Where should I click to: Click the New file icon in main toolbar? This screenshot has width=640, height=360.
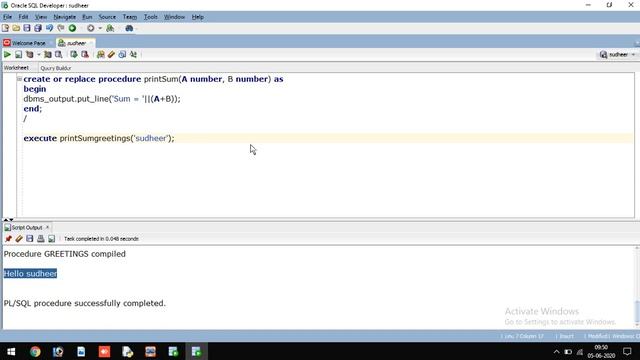coord(5,28)
